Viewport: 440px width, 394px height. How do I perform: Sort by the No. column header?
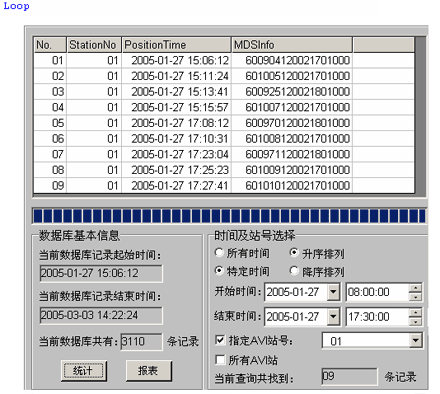pyautogui.click(x=50, y=45)
